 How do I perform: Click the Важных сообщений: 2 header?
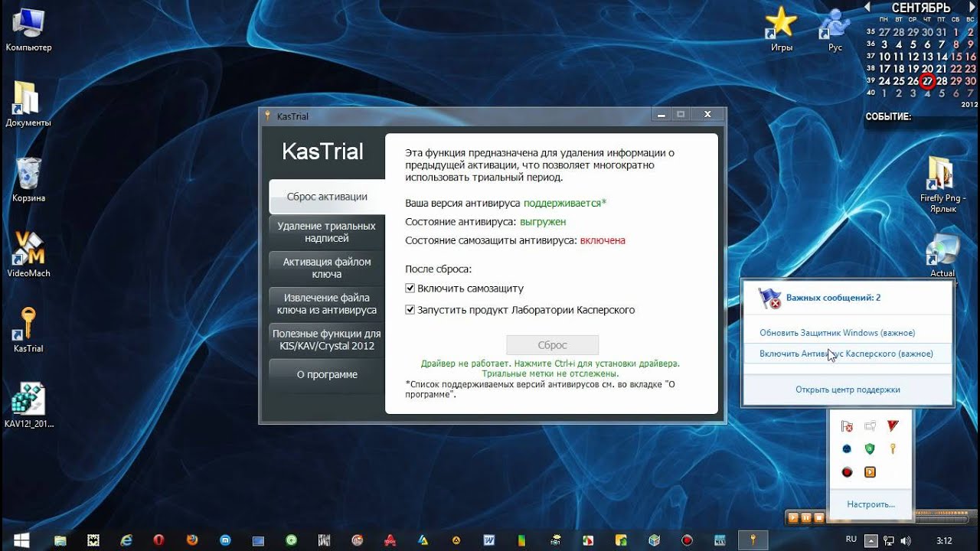coord(833,298)
